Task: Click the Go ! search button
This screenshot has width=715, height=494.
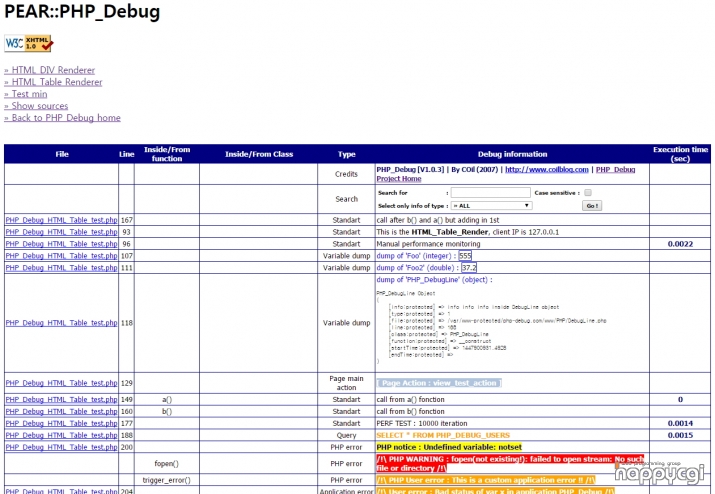Action: [592, 206]
